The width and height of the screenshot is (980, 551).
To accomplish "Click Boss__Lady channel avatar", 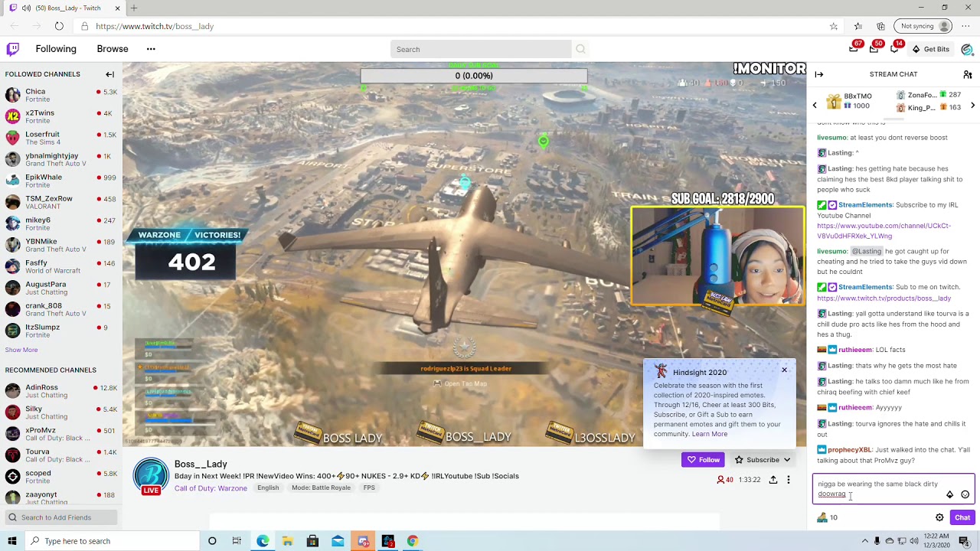I will click(x=151, y=474).
